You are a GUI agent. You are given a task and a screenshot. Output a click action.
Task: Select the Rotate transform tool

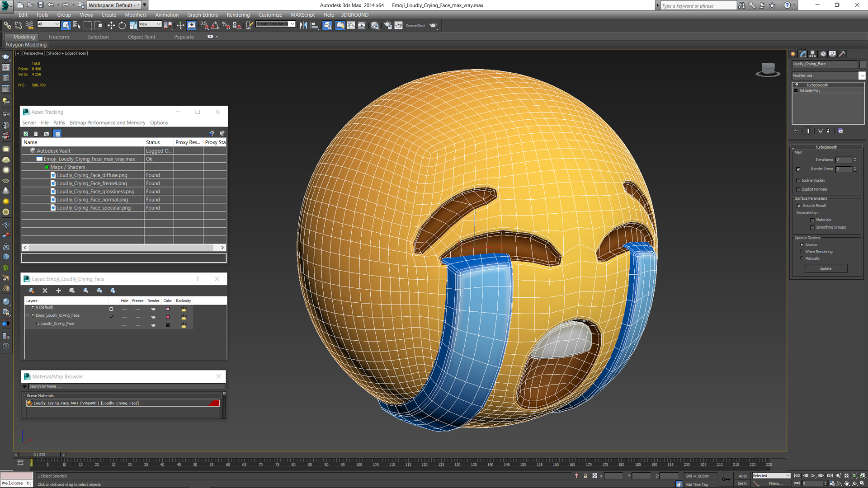[122, 26]
